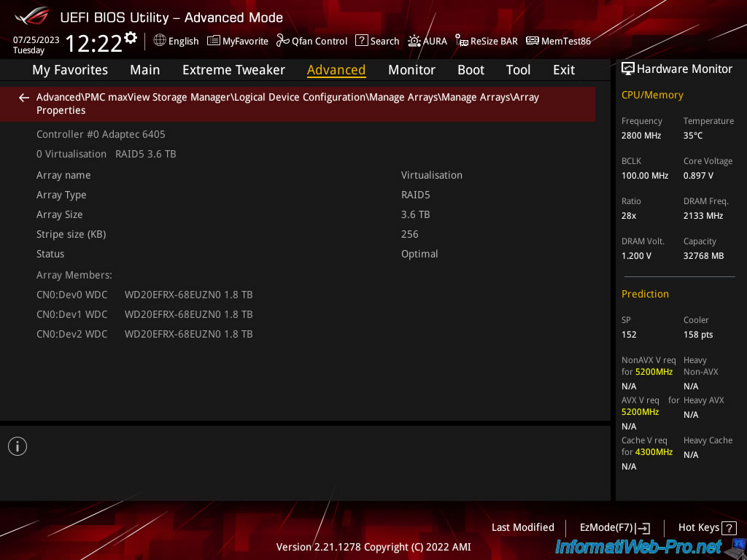This screenshot has width=747, height=560.
Task: Click the Version 2.21.1278 copyright text
Action: 373,547
